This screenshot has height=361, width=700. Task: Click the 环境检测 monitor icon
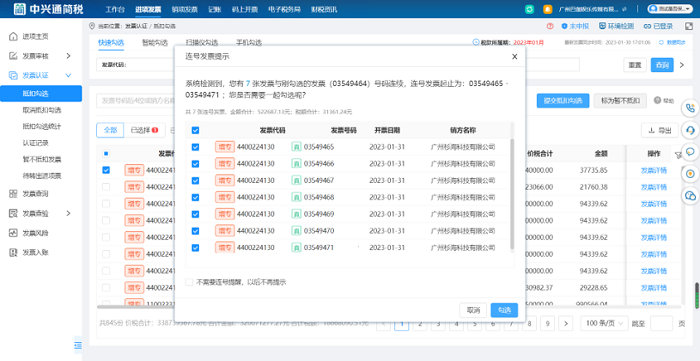coord(602,26)
